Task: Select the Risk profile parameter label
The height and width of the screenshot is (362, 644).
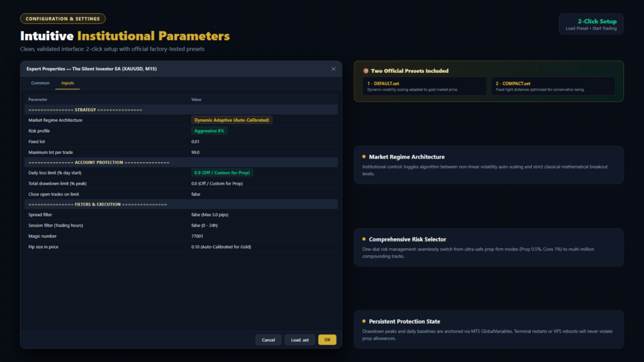Action: coord(39,131)
